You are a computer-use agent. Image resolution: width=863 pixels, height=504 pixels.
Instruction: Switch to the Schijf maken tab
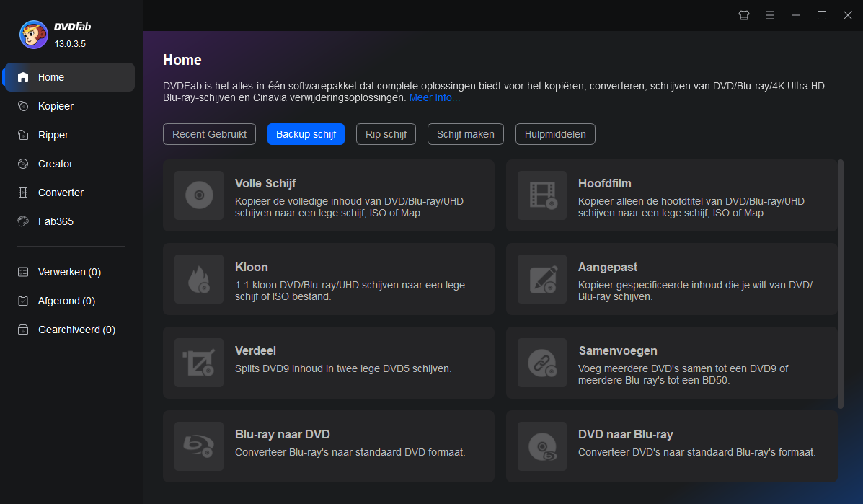pyautogui.click(x=466, y=134)
